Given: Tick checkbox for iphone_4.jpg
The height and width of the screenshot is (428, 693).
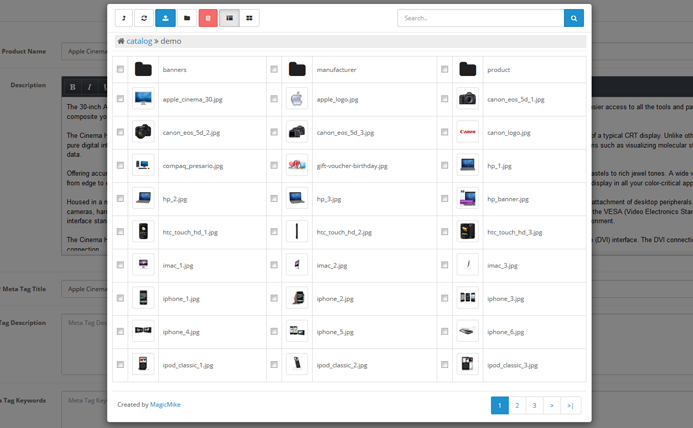Looking at the screenshot, I should pyautogui.click(x=120, y=331).
